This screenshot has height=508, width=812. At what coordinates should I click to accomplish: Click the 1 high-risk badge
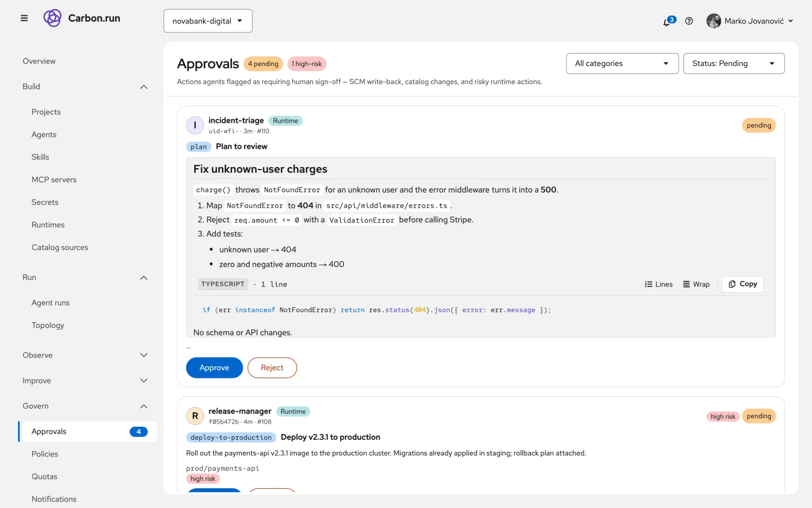coord(307,64)
